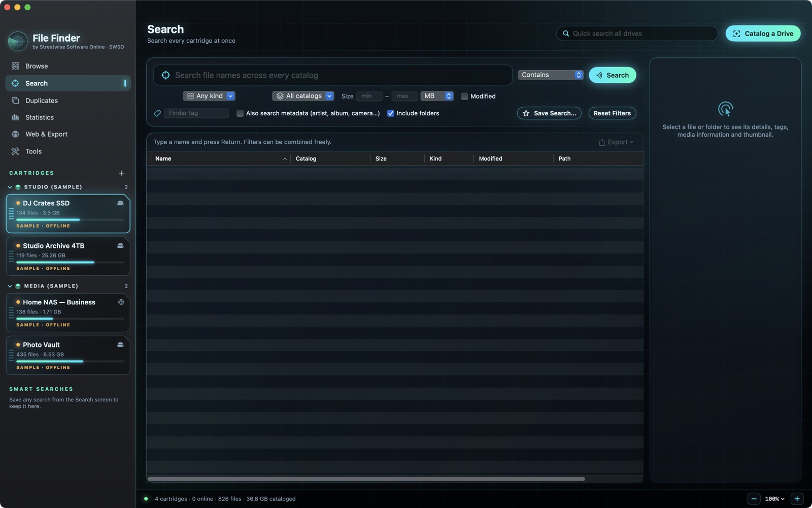Screen dimensions: 812x508
Task: Click the drive icon on Studio Archive 4TB
Action: click(120, 245)
